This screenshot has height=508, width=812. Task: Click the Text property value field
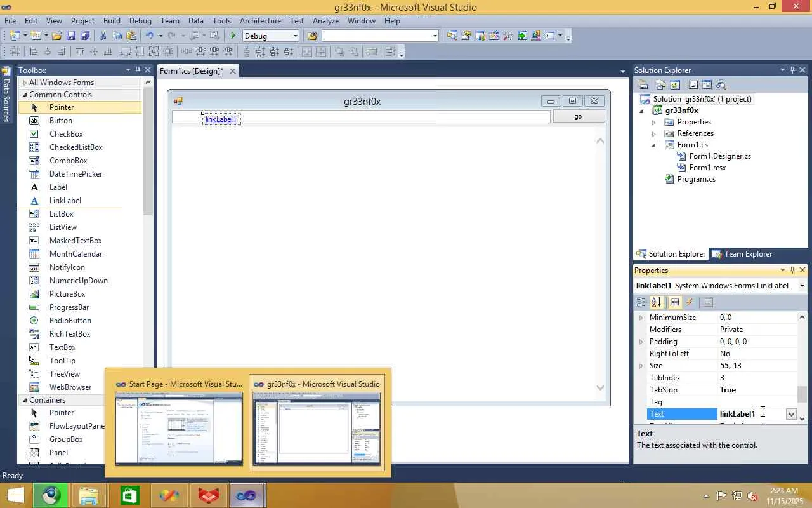pyautogui.click(x=751, y=414)
